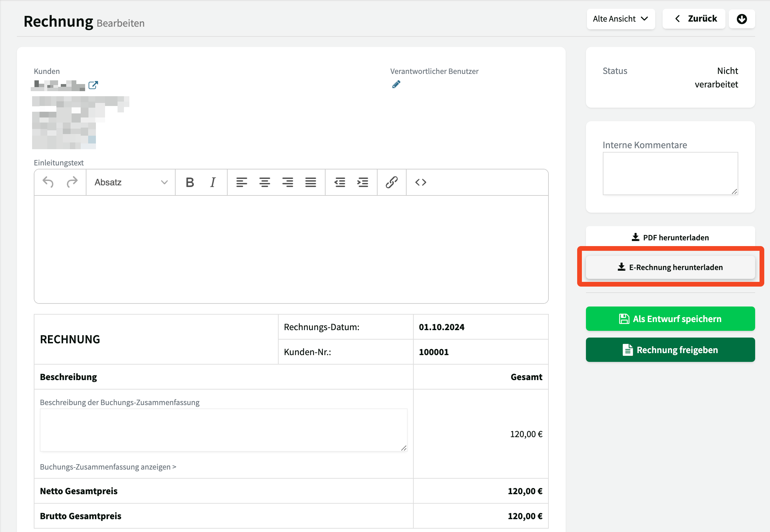Viewport: 770px width, 532px height.
Task: Click the Rechnung freigeben button
Action: (x=670, y=350)
